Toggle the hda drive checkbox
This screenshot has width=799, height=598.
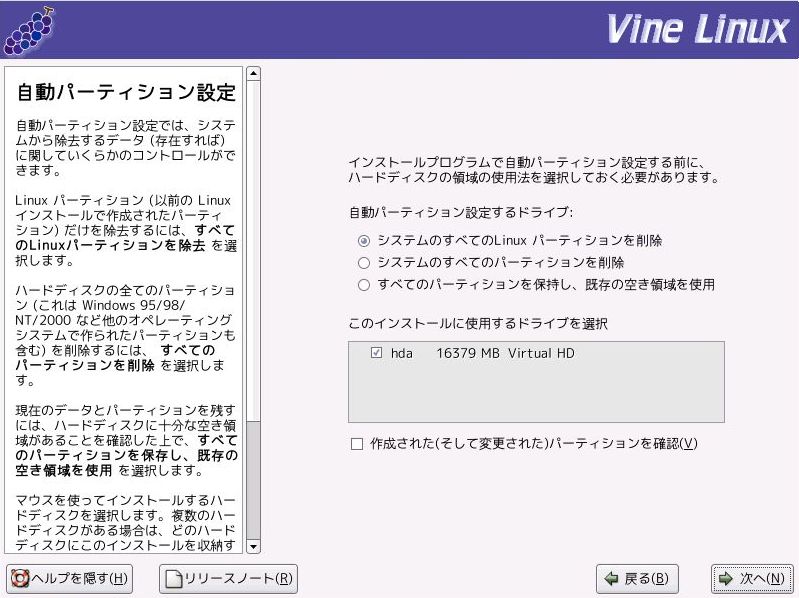(x=377, y=352)
